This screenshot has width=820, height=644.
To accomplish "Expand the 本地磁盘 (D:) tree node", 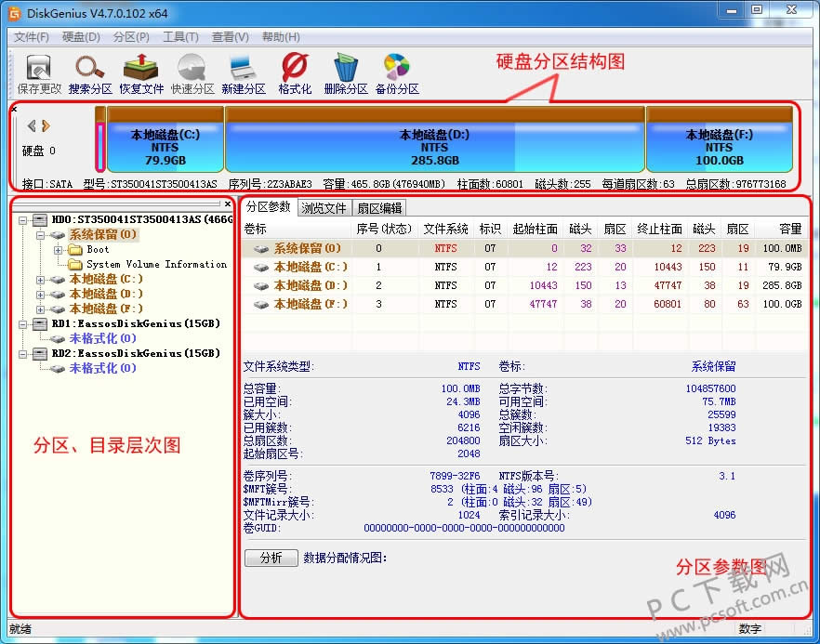I will click(40, 295).
